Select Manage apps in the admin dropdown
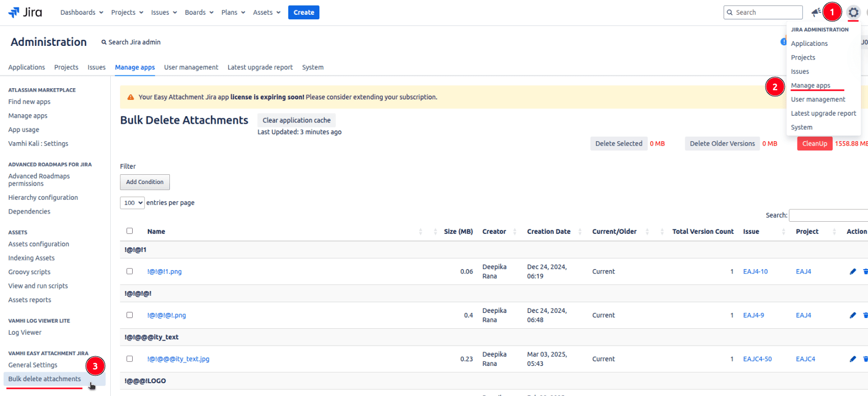 pyautogui.click(x=810, y=86)
